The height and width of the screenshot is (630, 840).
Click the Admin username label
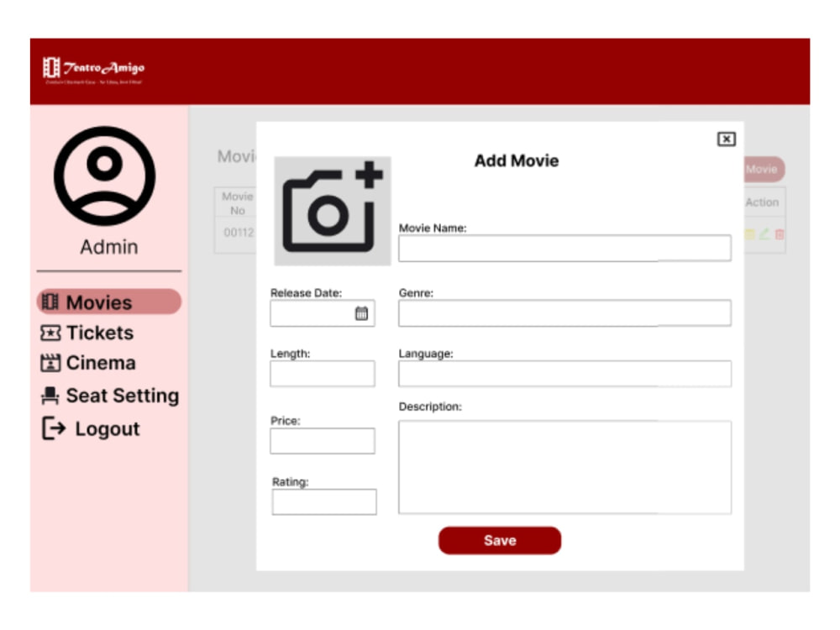108,247
